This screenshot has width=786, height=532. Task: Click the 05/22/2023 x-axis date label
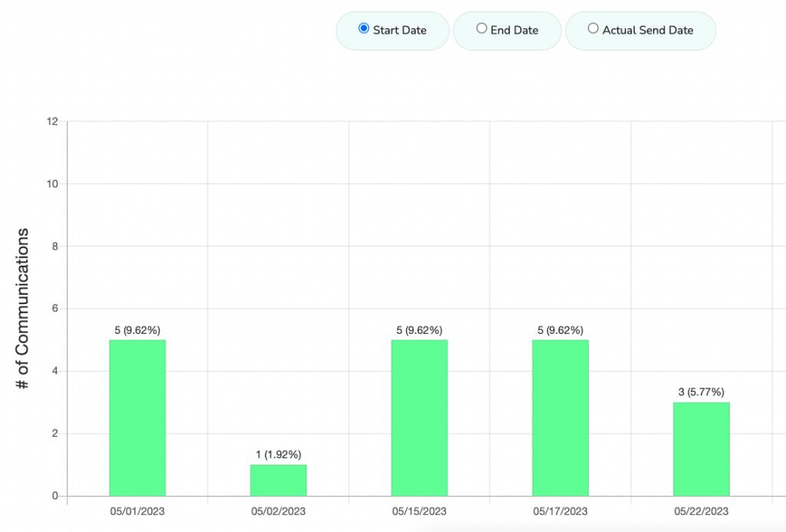click(x=701, y=511)
